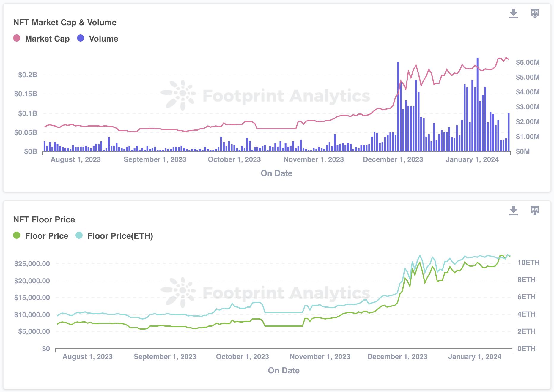Screen dimensions: 554x392
Task: Click the October 1, 2023 label on floor chart
Action: pos(242,357)
